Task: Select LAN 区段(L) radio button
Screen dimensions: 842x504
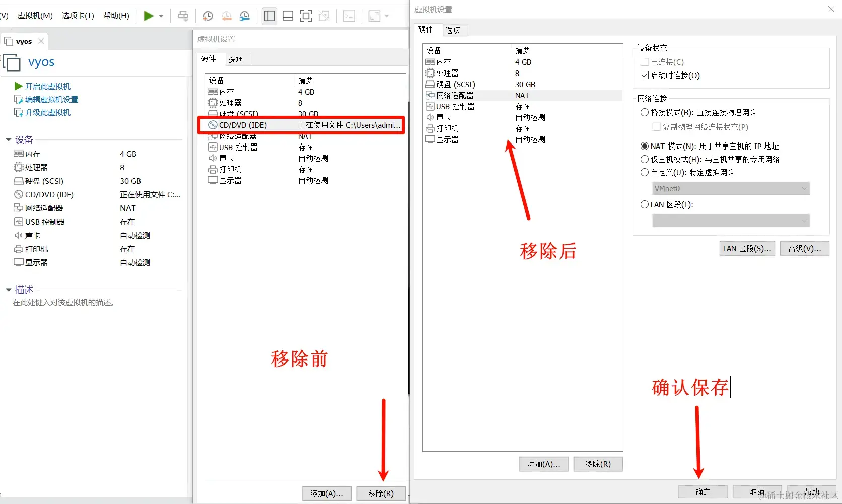Action: tap(644, 204)
